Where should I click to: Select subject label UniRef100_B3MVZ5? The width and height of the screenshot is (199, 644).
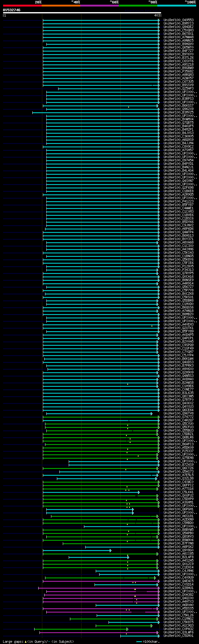179,112
